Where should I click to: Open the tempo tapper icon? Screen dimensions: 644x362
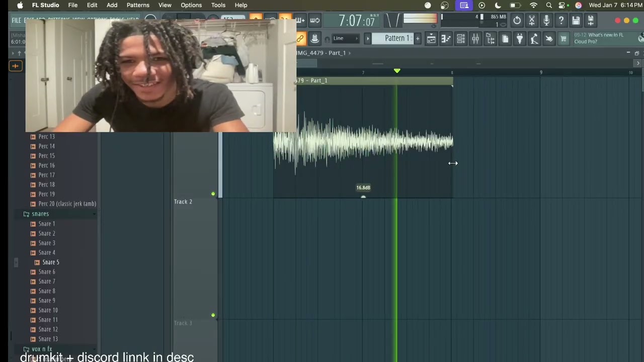tap(534, 39)
